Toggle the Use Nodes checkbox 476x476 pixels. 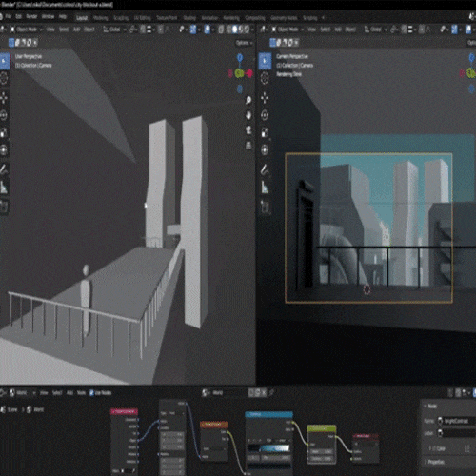click(91, 393)
